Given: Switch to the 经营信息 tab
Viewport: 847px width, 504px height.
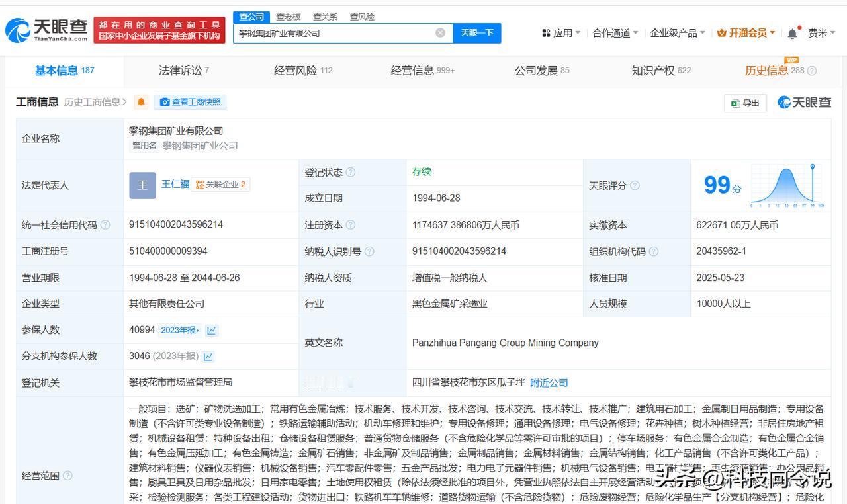Looking at the screenshot, I should pyautogui.click(x=423, y=71).
